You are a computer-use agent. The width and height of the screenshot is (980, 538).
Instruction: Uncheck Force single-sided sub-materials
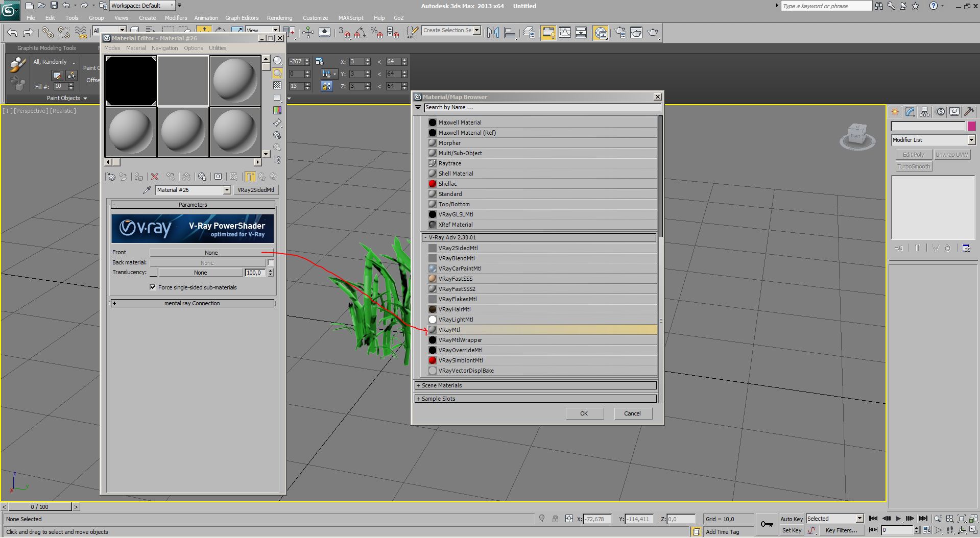click(153, 287)
